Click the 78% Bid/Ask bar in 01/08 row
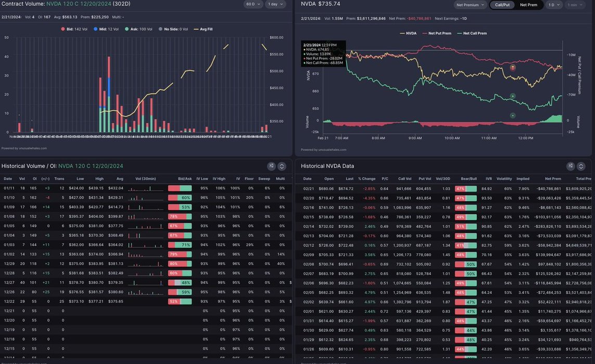Screen dimensions: 595x364 [x=180, y=216]
